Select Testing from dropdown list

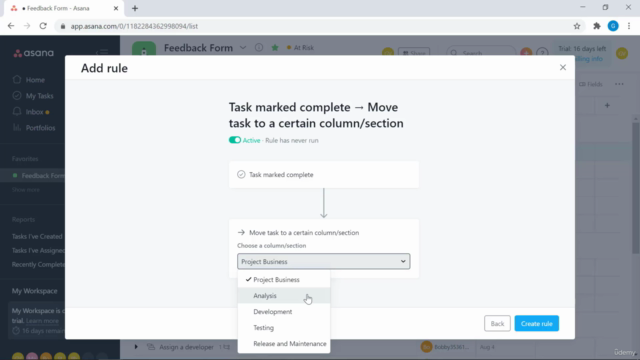tap(284, 327)
